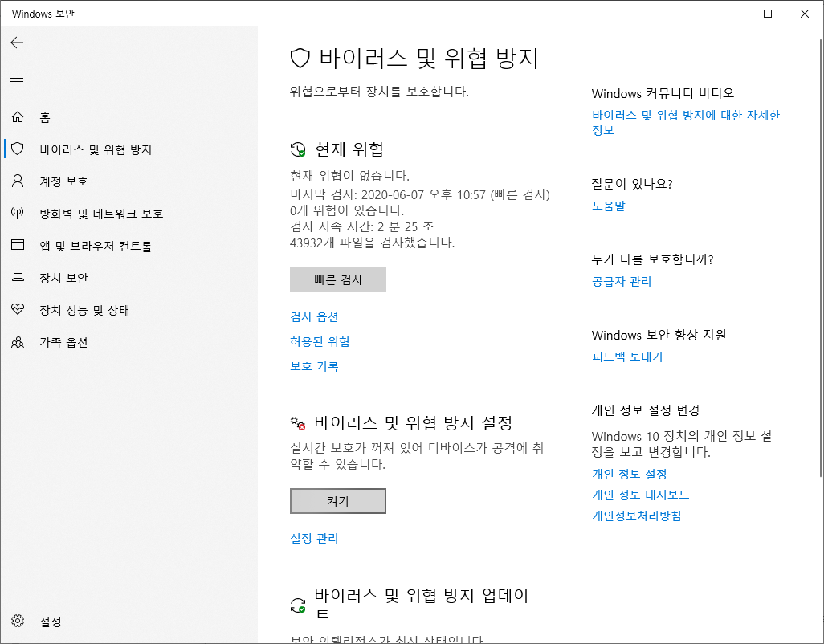Click the Windows 커뮤니티 비디오 heading
Viewport: 824px width, 644px height.
click(663, 93)
